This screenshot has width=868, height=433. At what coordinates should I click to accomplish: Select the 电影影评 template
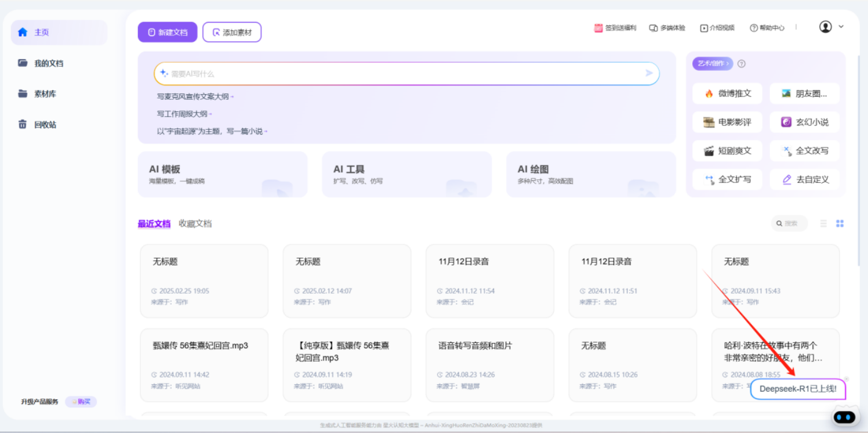click(727, 122)
